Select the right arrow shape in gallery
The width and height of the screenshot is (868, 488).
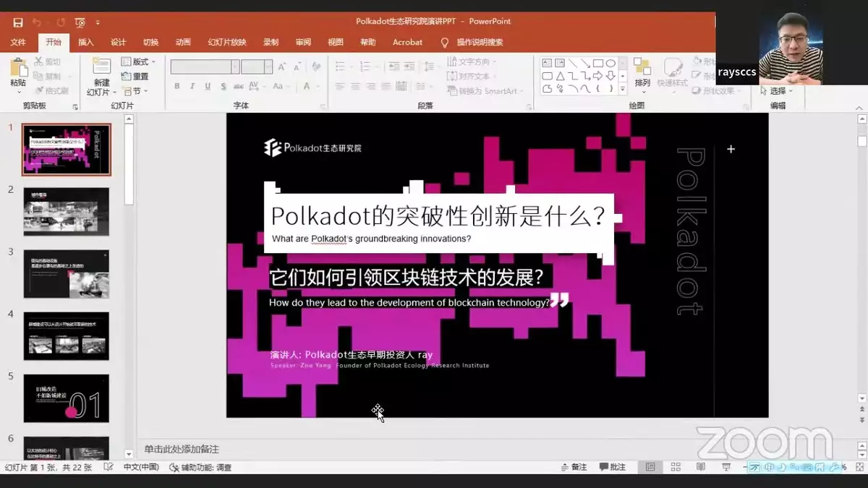[598, 76]
